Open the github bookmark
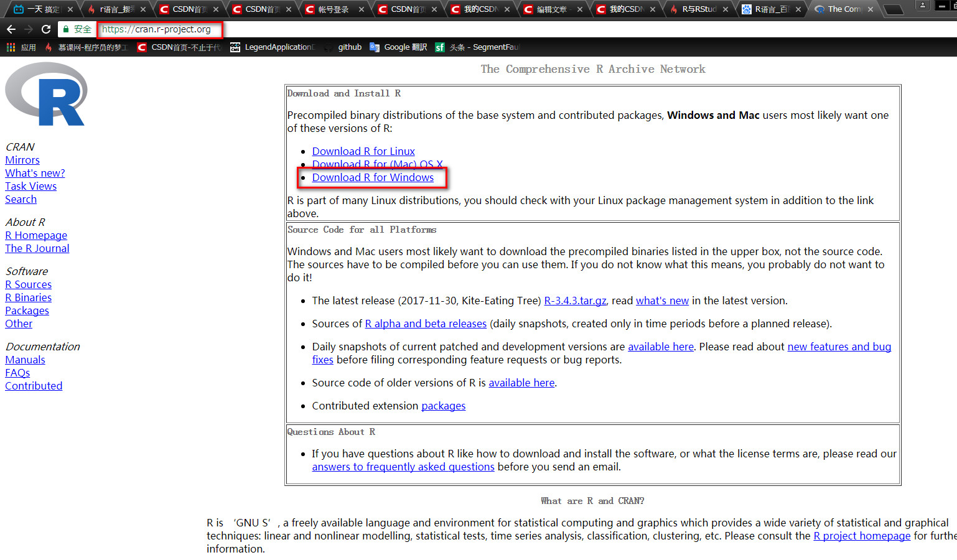The image size is (957, 560). [343, 47]
